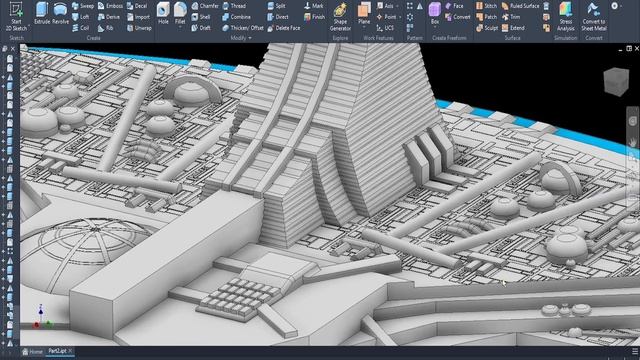Apply a Decal
640x360 pixels.
pos(137,6)
